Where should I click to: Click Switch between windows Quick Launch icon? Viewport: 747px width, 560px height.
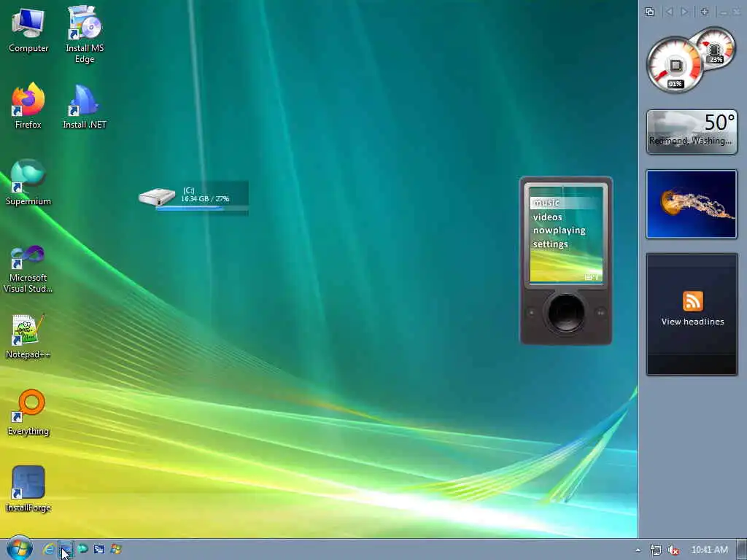(x=99, y=549)
